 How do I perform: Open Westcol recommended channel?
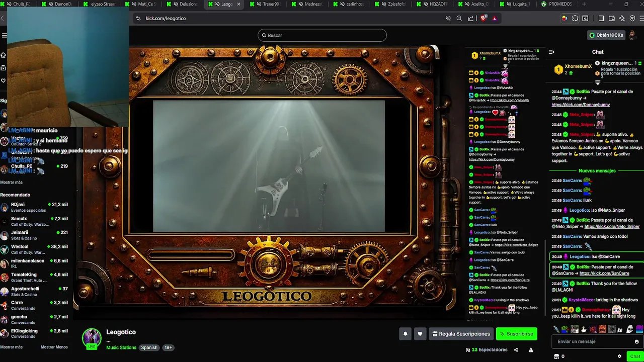(x=34, y=249)
